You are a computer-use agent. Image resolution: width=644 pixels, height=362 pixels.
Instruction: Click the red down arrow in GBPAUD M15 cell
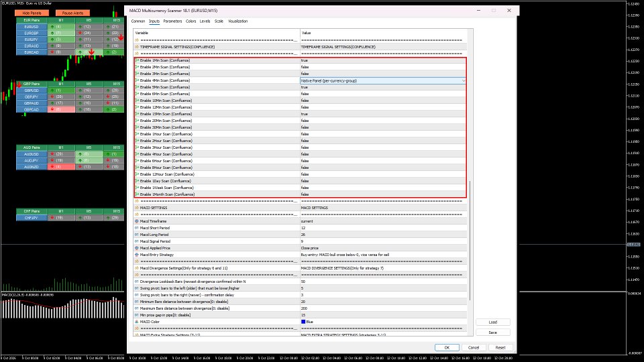(108, 103)
